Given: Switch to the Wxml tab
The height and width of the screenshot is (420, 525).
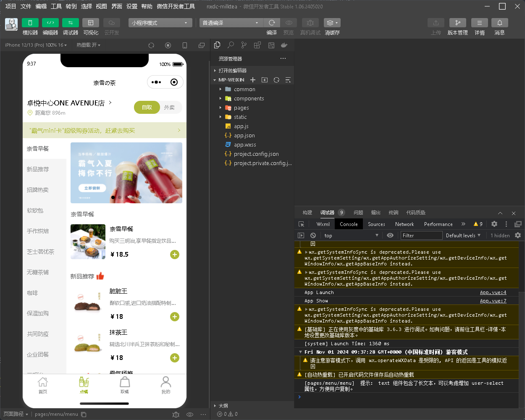Looking at the screenshot, I should pyautogui.click(x=323, y=224).
